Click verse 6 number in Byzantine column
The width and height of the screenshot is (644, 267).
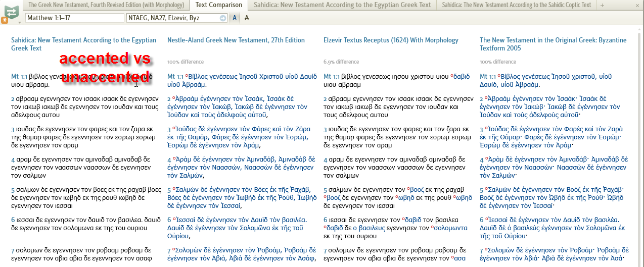482,220
